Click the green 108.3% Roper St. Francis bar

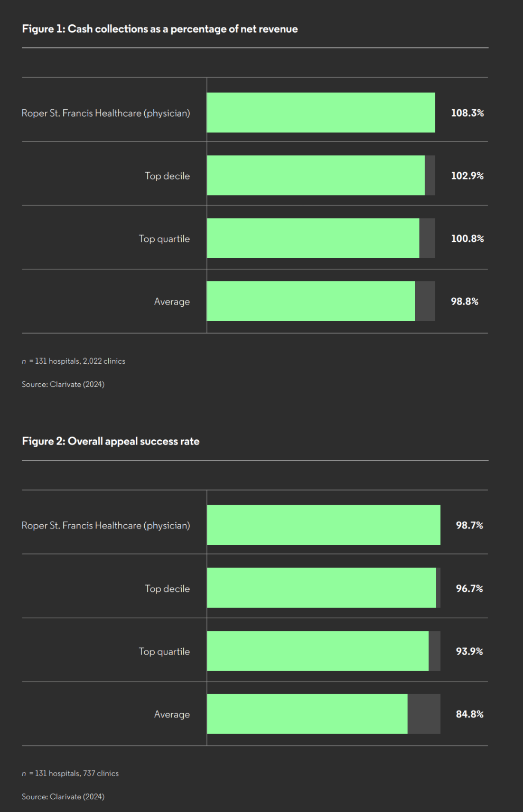tap(321, 112)
